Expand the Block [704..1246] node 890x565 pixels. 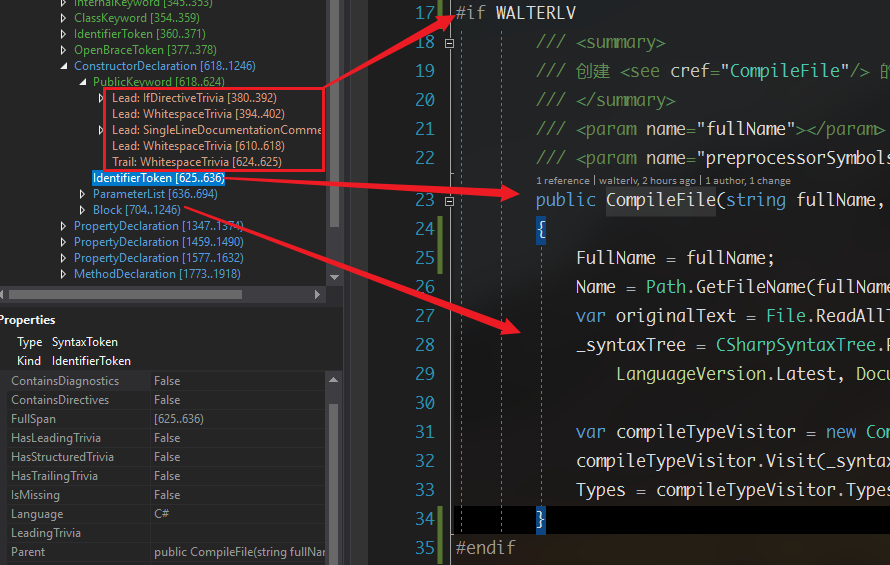(82, 210)
